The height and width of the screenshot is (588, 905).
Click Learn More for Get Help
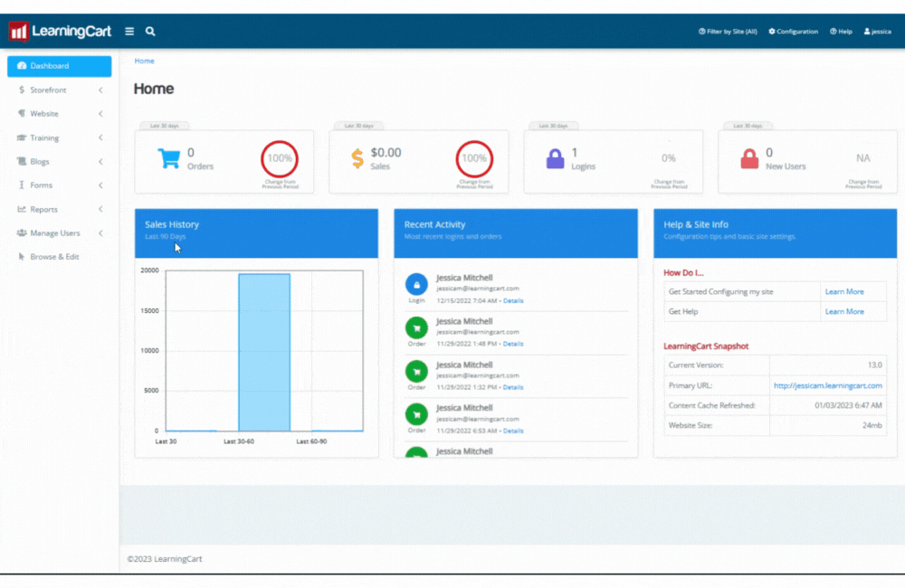tap(844, 311)
